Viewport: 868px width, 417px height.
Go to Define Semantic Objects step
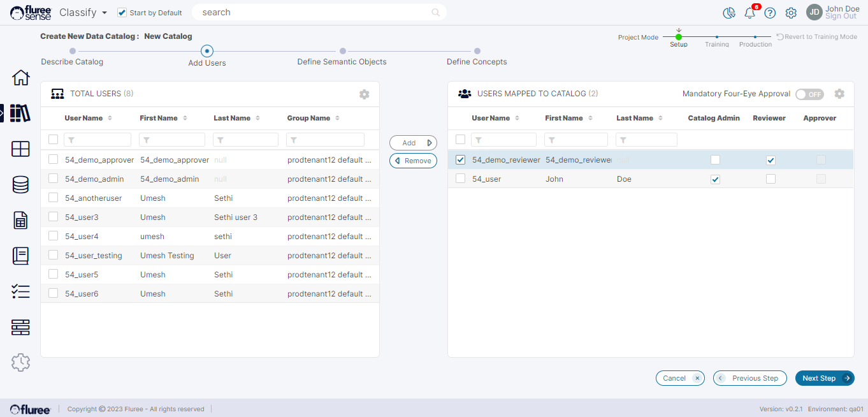[x=343, y=52]
